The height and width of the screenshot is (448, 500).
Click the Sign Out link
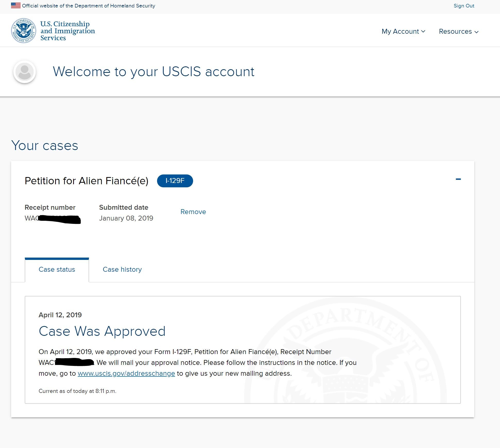(x=464, y=6)
